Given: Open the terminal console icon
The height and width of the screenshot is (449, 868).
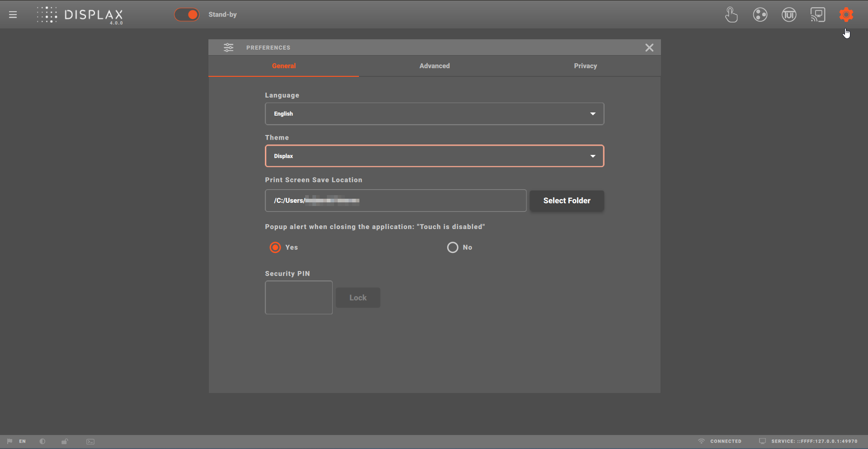Looking at the screenshot, I should [90, 441].
